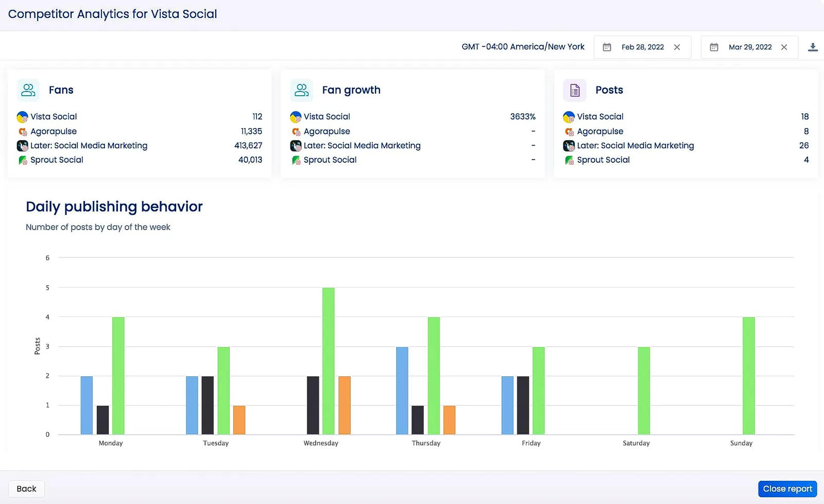Click the Agorapulse logo in Fan growth card
The image size is (824, 504).
295,131
